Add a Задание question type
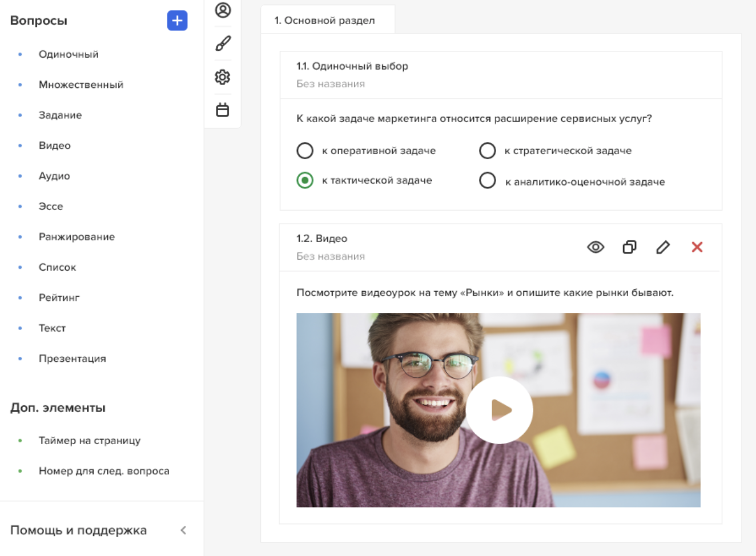This screenshot has height=556, width=756. (60, 115)
